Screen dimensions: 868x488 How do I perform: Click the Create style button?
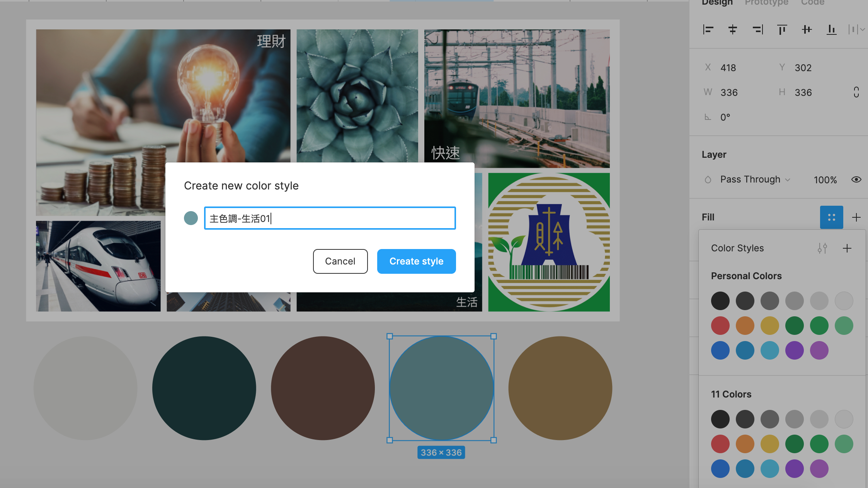coord(416,261)
